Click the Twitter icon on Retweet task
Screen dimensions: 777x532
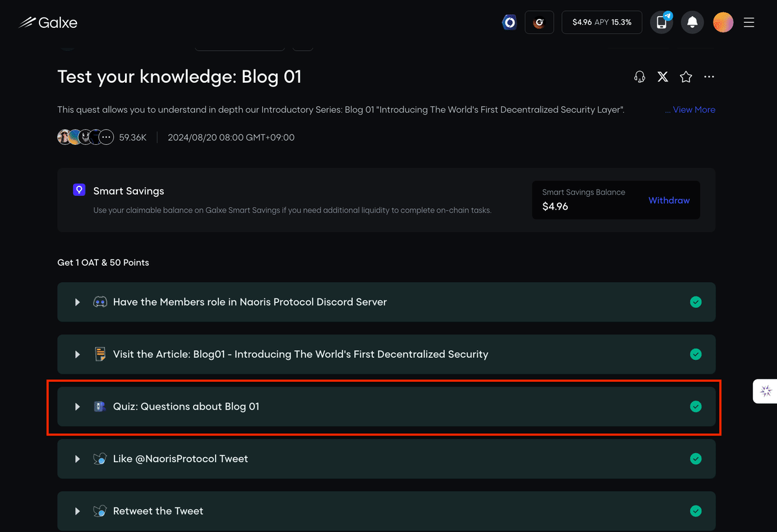(100, 511)
